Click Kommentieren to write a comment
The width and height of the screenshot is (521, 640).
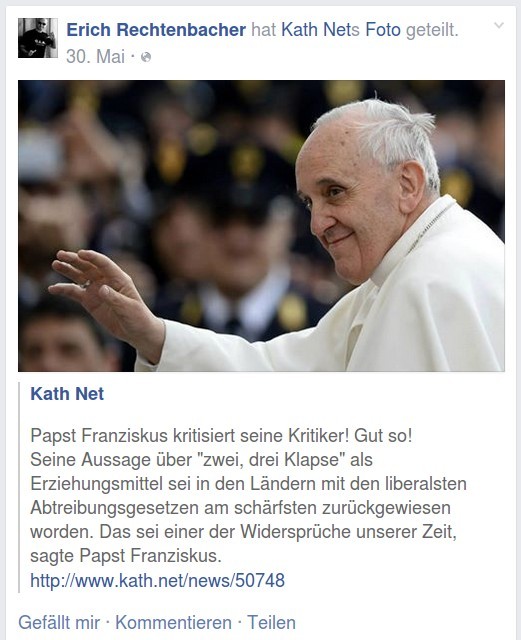tap(173, 623)
